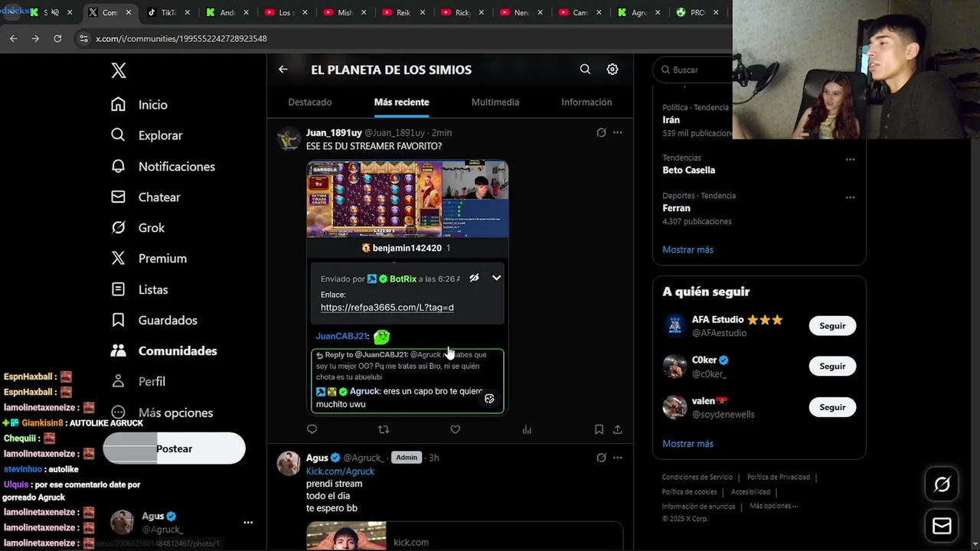Open Chatear messages
The image size is (980, 551).
145,197
